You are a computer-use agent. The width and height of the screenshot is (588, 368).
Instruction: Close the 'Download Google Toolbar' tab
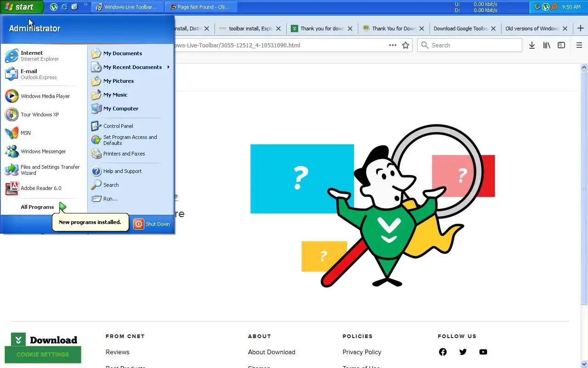pos(493,29)
